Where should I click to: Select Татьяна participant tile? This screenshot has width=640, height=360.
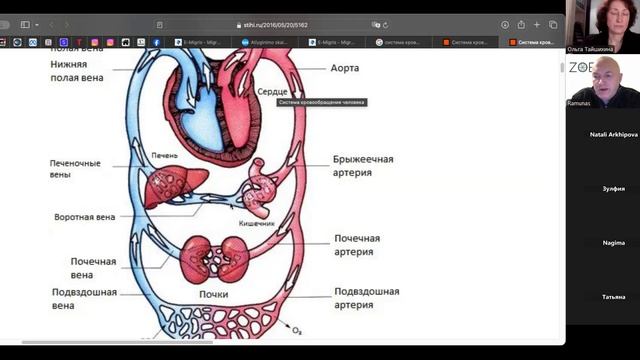[x=603, y=297]
